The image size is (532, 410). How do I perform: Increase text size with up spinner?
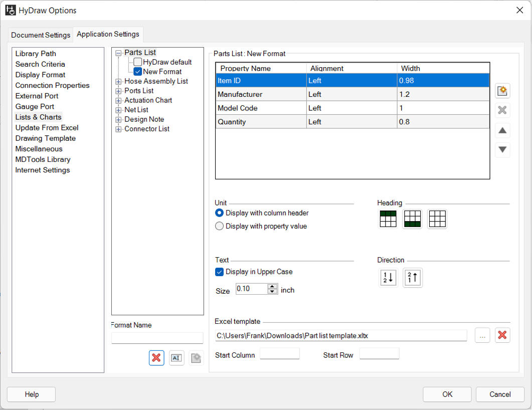(x=272, y=286)
